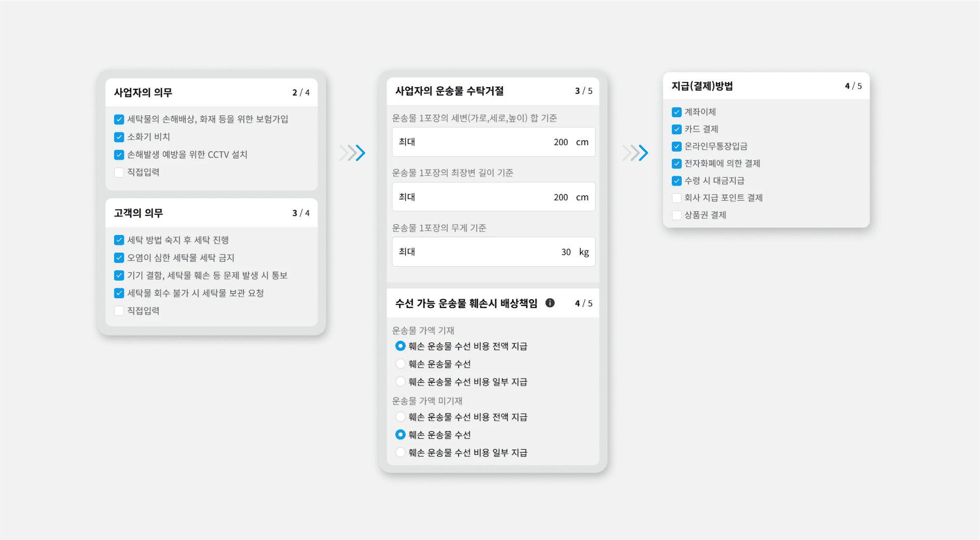
Task: Choose 수선 비용 일부 지급 under 가액 미기재
Action: pyautogui.click(x=400, y=452)
